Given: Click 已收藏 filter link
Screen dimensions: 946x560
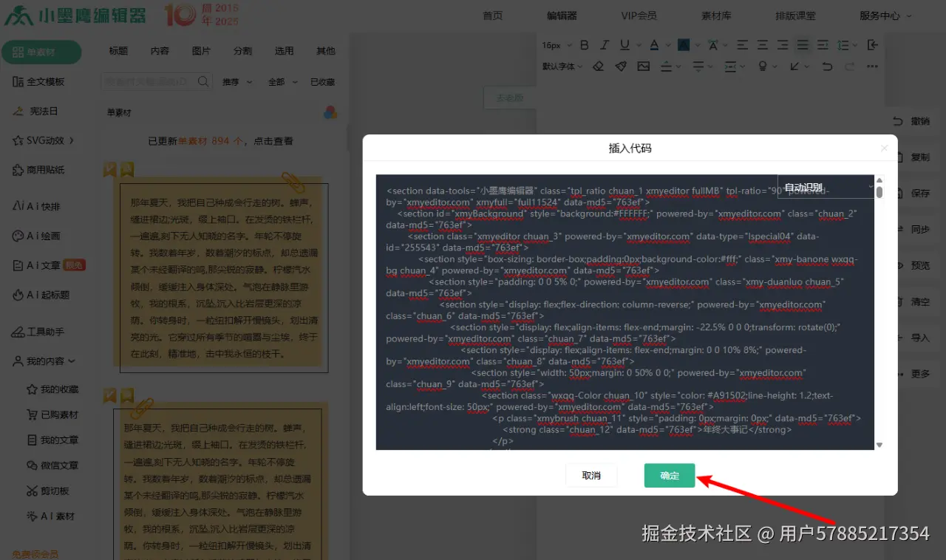Looking at the screenshot, I should point(322,82).
